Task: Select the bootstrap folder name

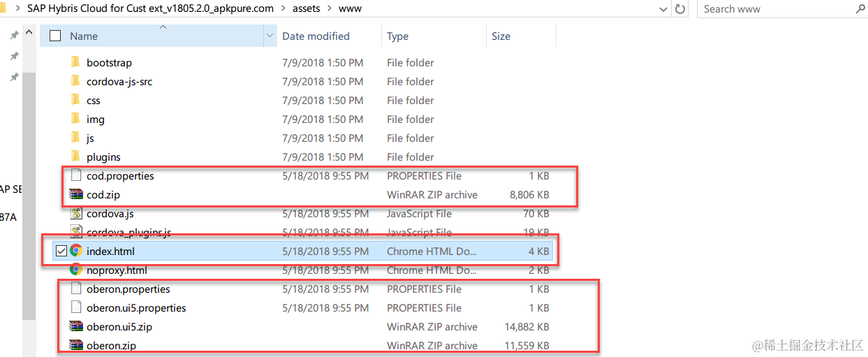Action: tap(109, 62)
